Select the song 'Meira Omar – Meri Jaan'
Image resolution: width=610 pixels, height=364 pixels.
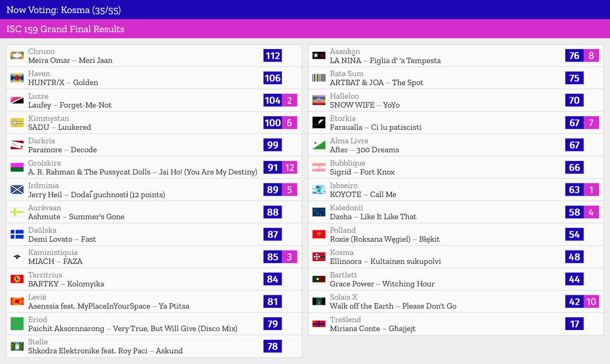tap(71, 61)
